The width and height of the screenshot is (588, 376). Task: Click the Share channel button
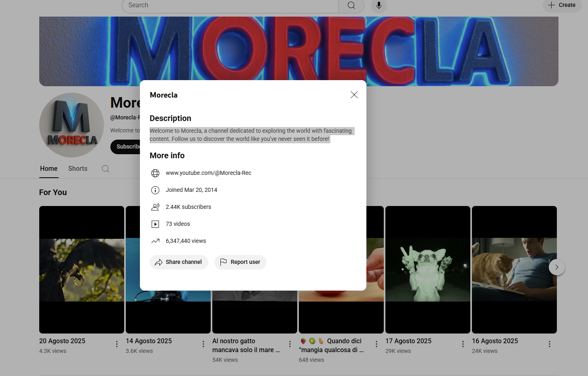coord(179,262)
